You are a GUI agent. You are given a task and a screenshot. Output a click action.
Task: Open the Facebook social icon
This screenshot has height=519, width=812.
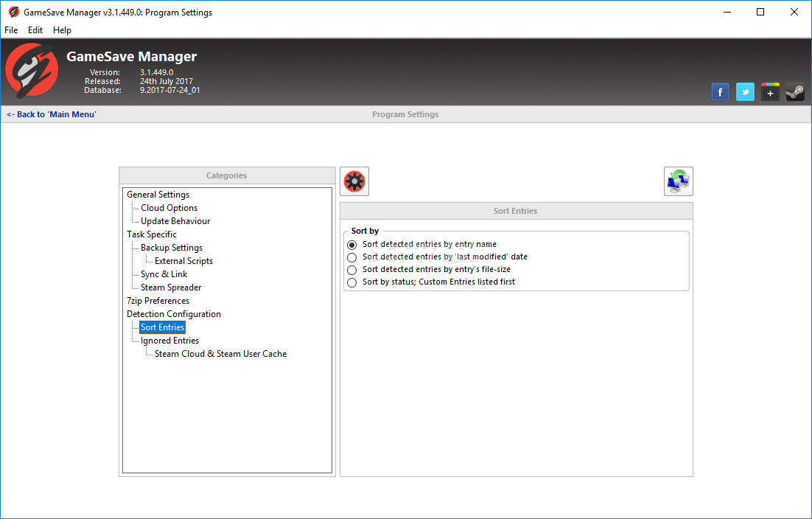(720, 92)
